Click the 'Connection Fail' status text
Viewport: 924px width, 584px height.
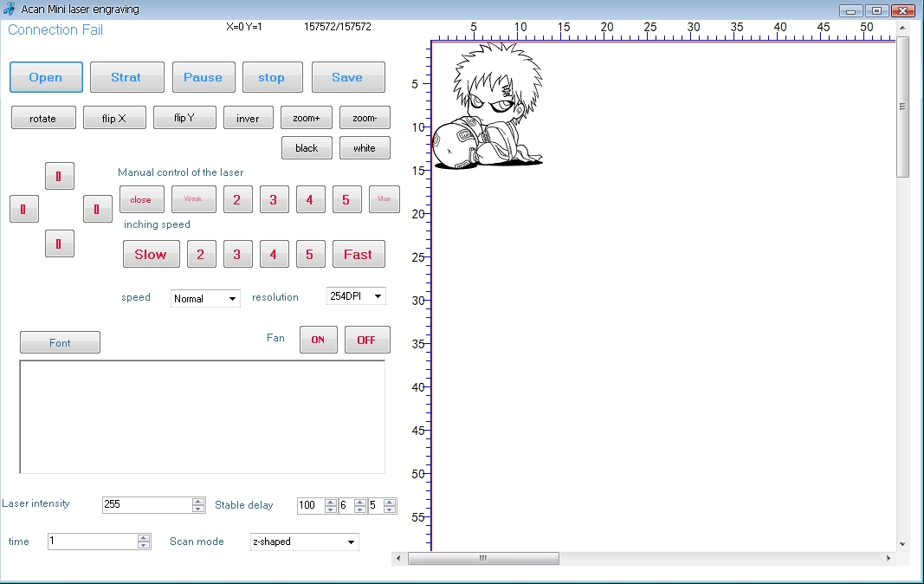click(55, 30)
